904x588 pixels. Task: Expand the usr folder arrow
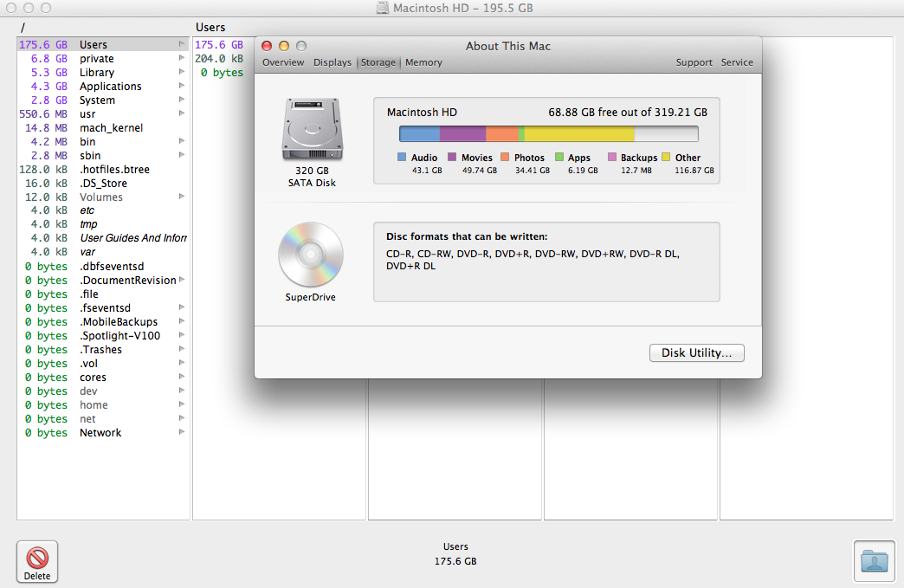coord(182,113)
